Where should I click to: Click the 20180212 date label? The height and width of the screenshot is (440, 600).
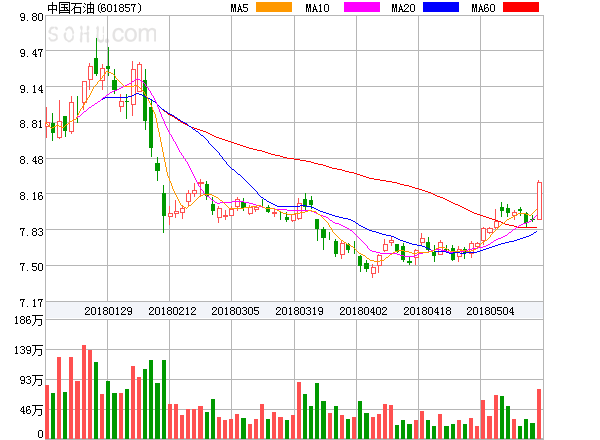coord(172,311)
